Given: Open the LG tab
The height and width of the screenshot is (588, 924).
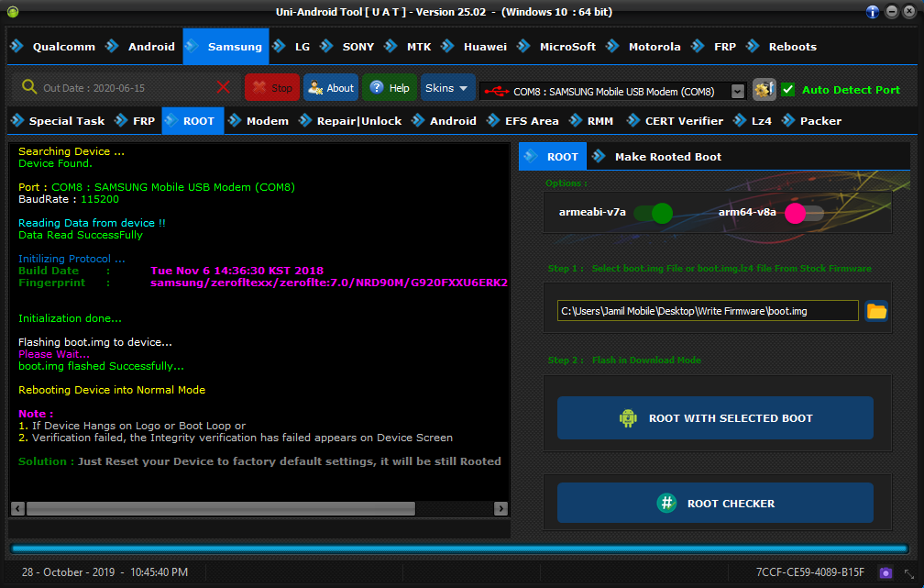Looking at the screenshot, I should pyautogui.click(x=292, y=47).
